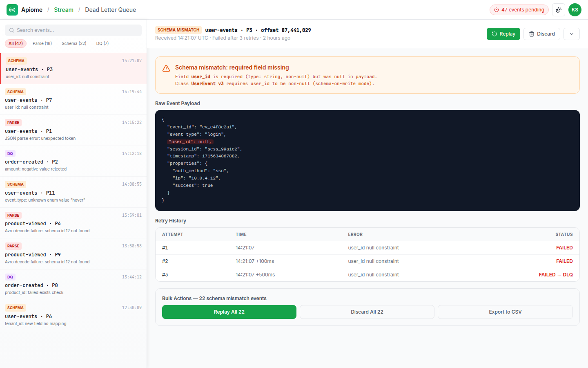Navigate to Stream breadcrumb link
This screenshot has height=368, width=588.
point(64,10)
